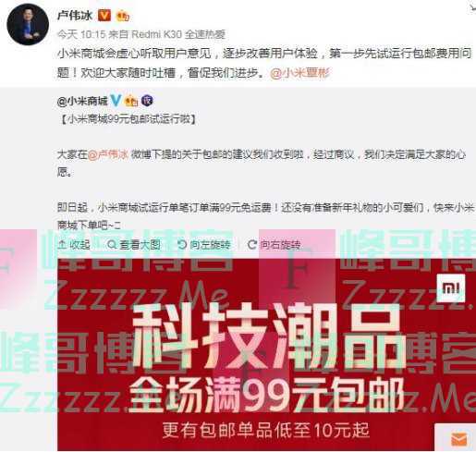Click the 科技潮品 promotional banner image
This screenshot has width=476, height=452.
(266, 354)
